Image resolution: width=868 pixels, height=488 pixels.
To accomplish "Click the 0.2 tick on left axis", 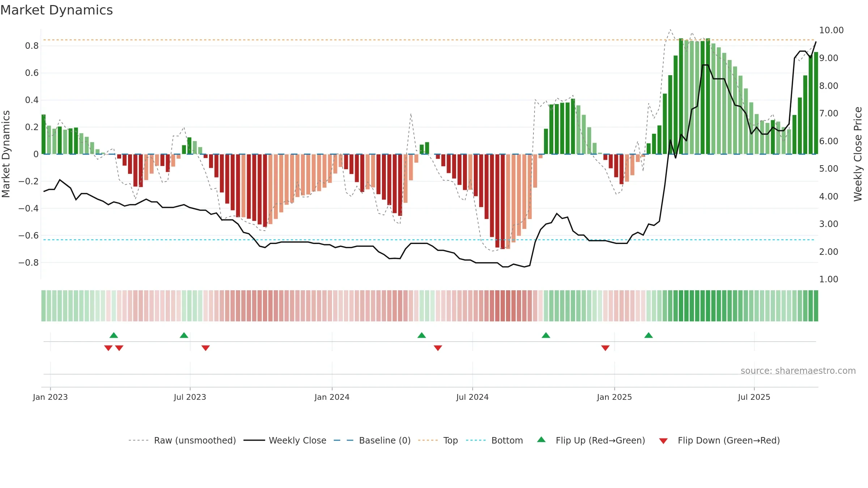I will (x=32, y=127).
